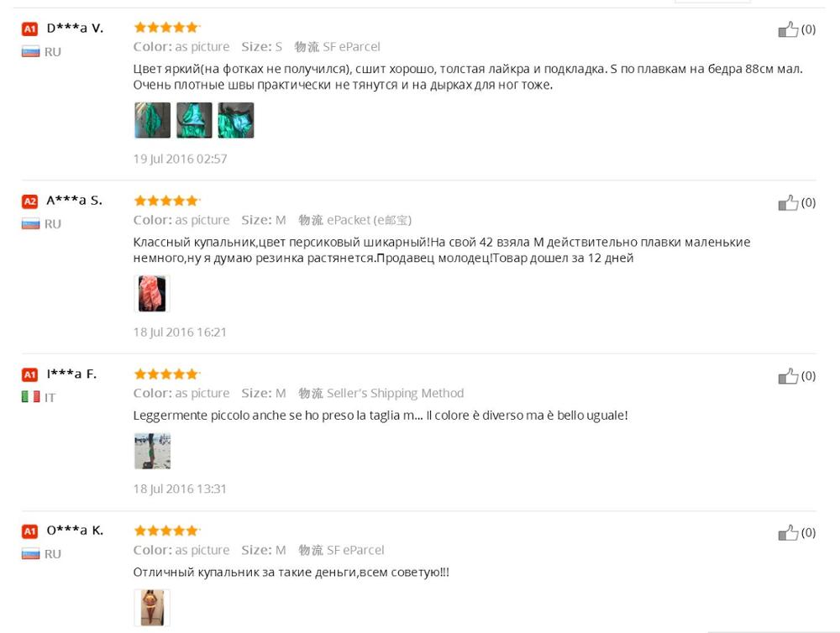Open mirror selfie photo in O***a K.'s review
The height and width of the screenshot is (633, 840).
[152, 608]
